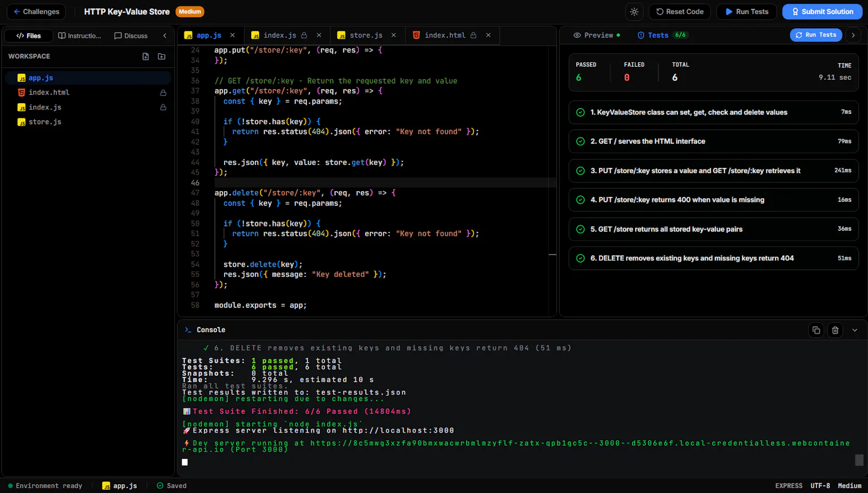Click UTF-8 encoding in status bar
Screen dimensions: 868x493
tap(820, 486)
